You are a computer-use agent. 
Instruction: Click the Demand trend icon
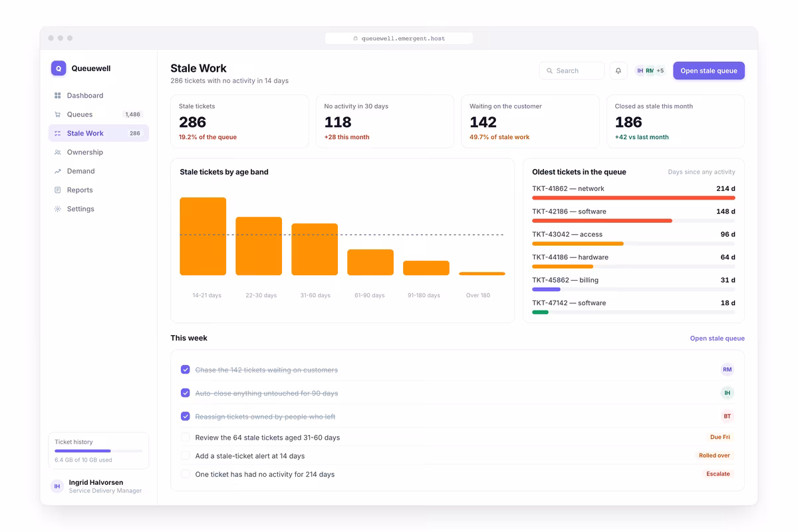tap(58, 171)
